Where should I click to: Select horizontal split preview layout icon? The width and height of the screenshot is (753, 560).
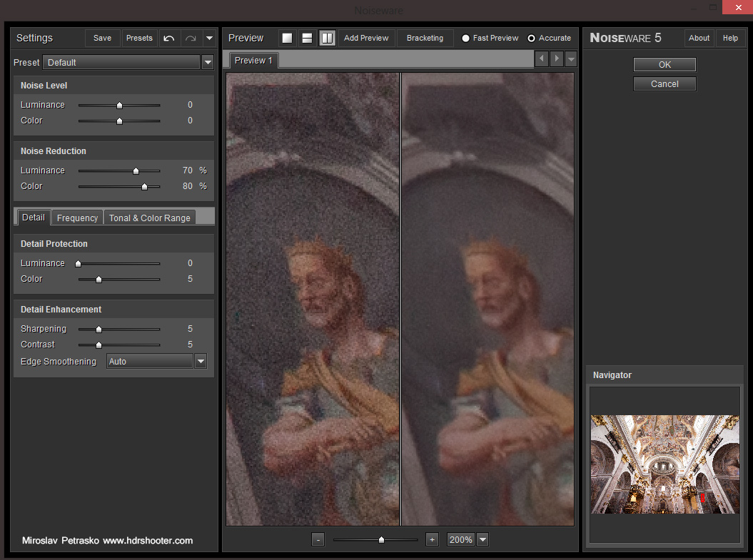[x=307, y=38]
